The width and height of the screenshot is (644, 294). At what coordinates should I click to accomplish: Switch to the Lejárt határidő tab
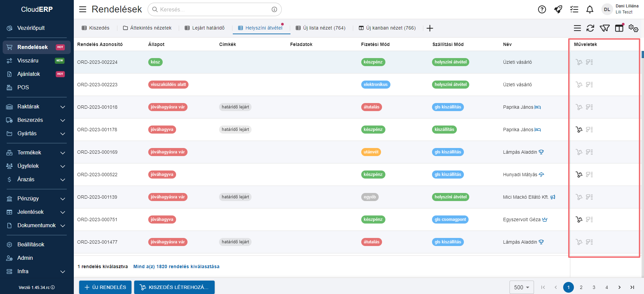[x=205, y=28]
